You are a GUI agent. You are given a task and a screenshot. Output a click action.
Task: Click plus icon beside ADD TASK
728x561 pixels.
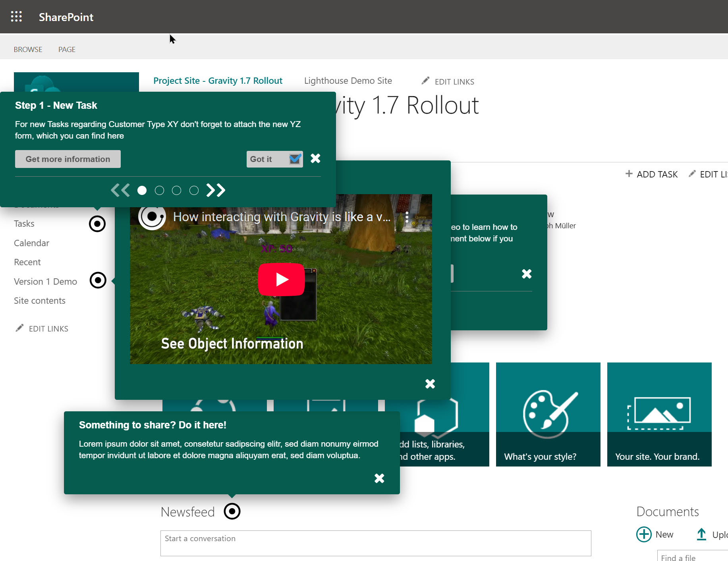pos(629,174)
